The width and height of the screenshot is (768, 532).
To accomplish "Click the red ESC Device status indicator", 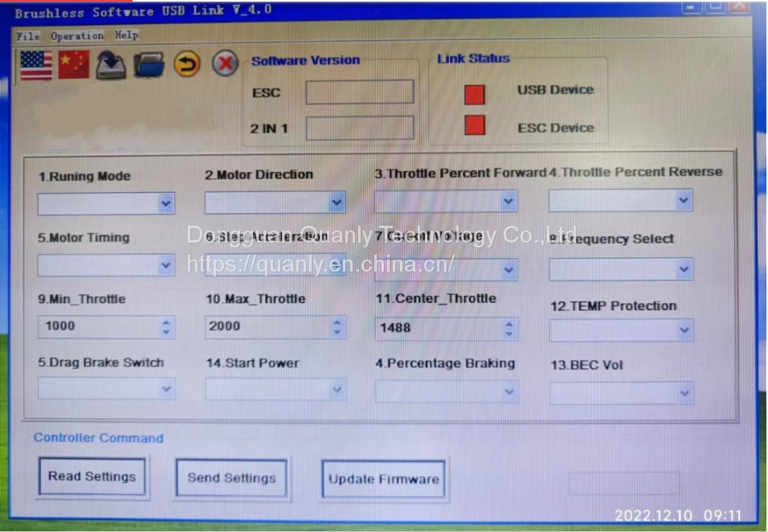I will pos(475,125).
